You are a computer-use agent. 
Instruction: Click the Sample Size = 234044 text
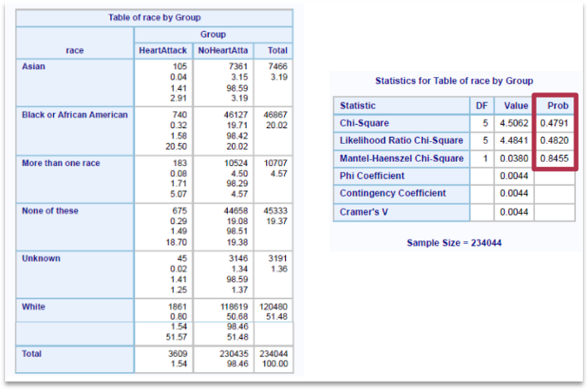454,243
